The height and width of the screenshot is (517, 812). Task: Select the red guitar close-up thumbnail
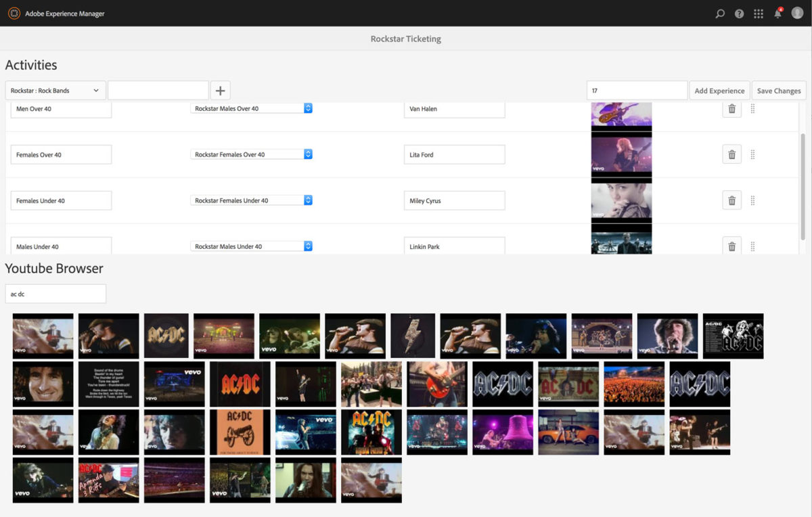[x=437, y=384]
